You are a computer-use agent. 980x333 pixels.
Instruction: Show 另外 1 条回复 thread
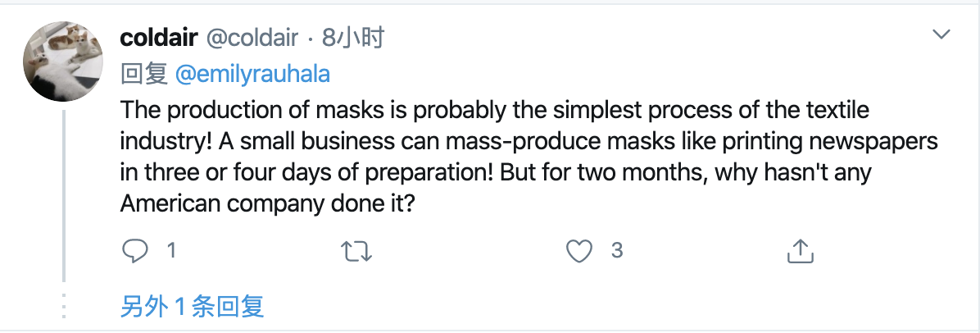[192, 308]
